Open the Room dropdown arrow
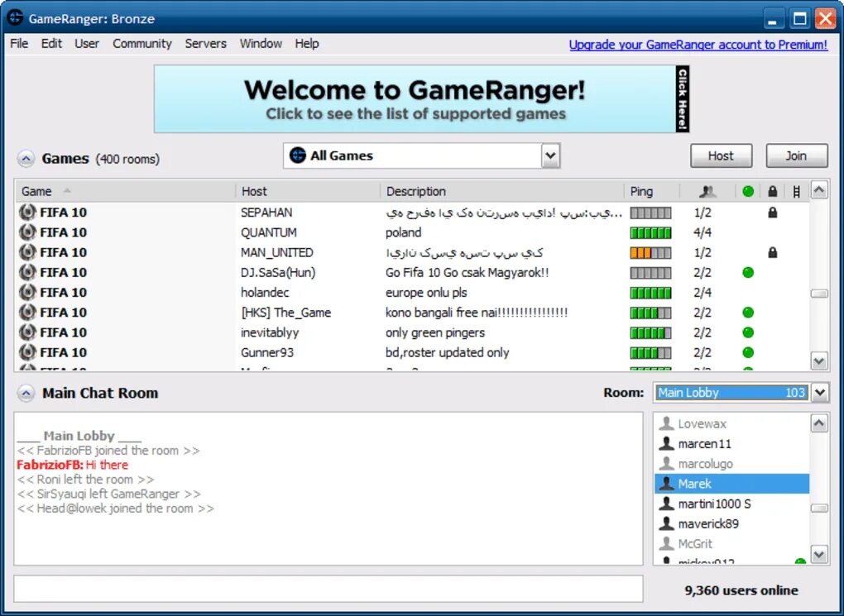Screen dimensions: 844x616 [820, 393]
